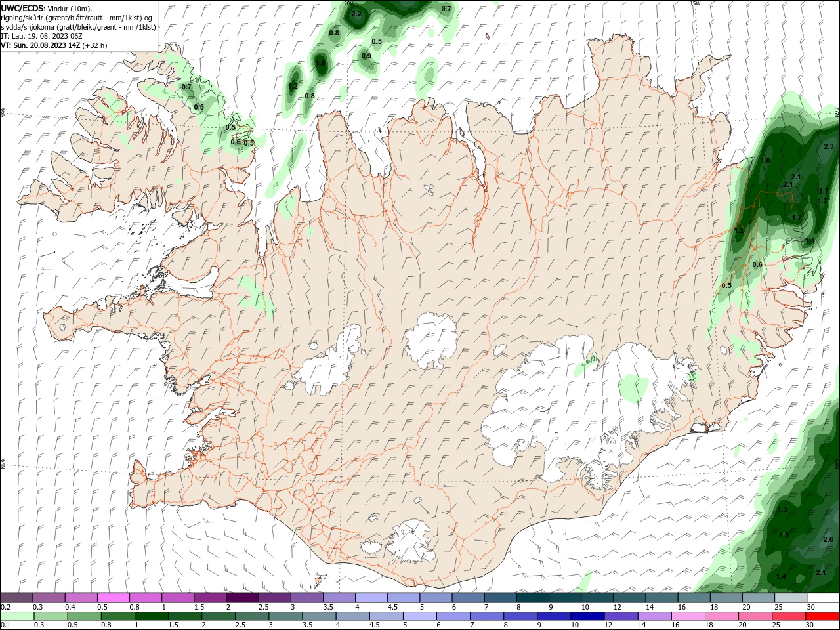Click the navy blue legend swatch labeled 10
840x630 pixels.
pos(587,616)
